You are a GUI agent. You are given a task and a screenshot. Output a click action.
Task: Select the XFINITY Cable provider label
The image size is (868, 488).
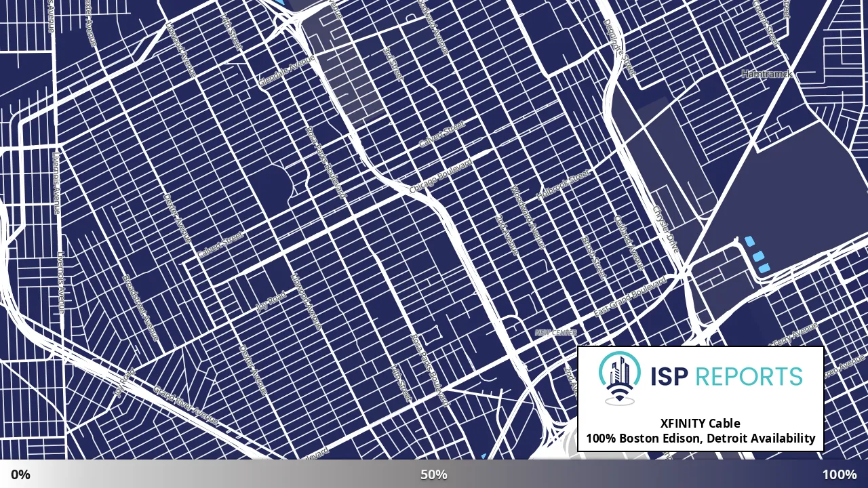[x=701, y=424]
